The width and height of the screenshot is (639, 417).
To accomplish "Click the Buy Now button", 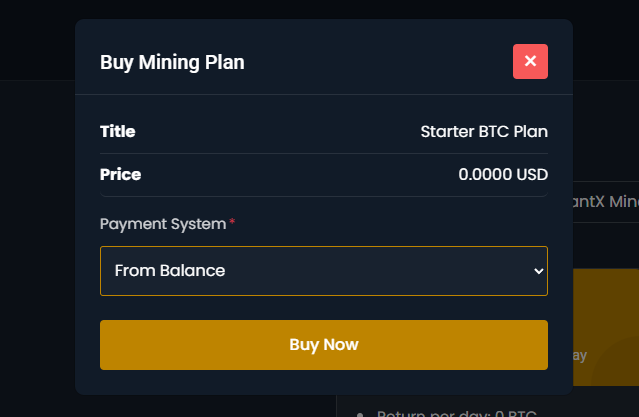I will pos(324,345).
